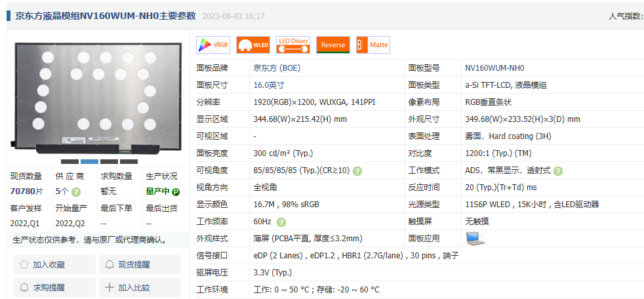Open help icon next to 可视角度 value
Image resolution: width=644 pixels, height=299 pixels.
(357, 171)
